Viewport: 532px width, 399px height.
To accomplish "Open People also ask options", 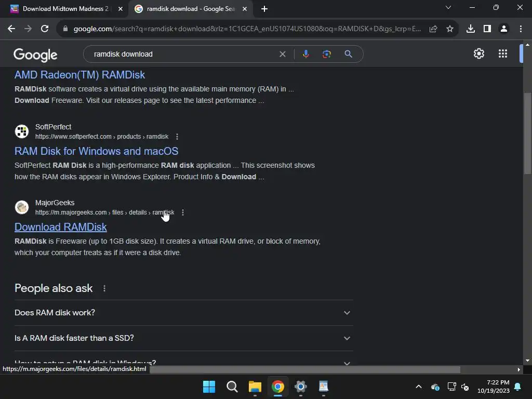I will [104, 288].
